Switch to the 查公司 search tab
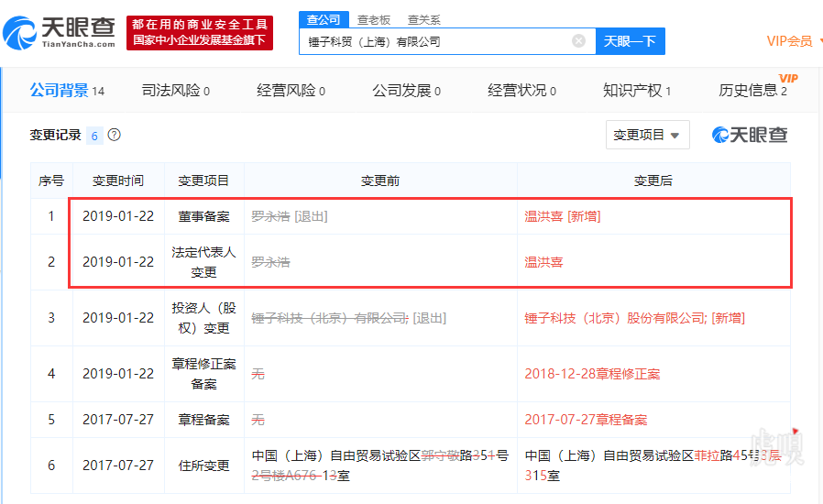The width and height of the screenshot is (823, 504). click(324, 20)
